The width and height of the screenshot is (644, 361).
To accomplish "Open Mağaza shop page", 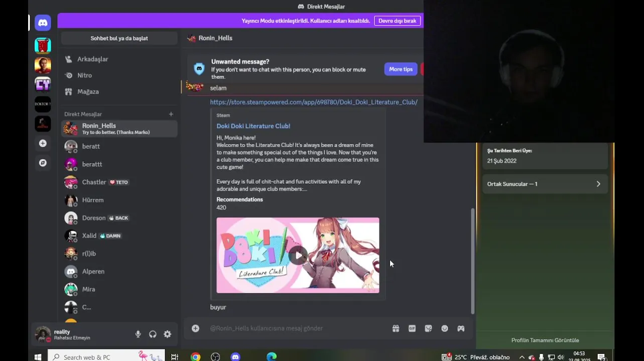I will (x=119, y=92).
